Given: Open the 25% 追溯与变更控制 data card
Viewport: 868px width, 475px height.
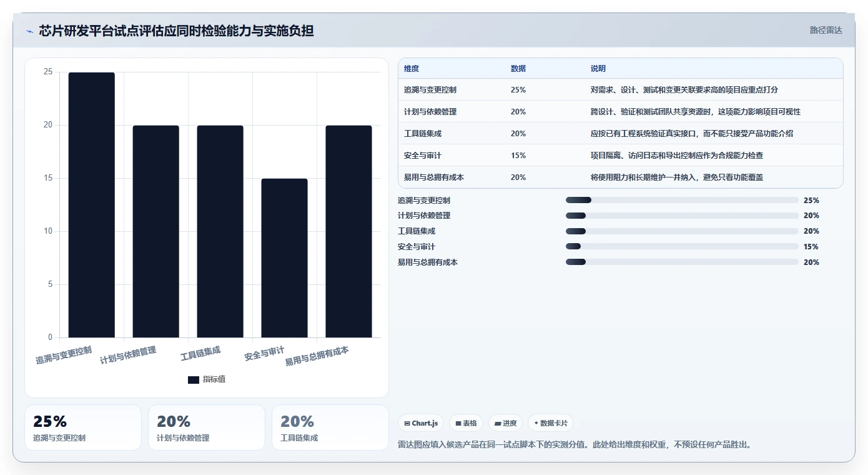Looking at the screenshot, I should [83, 427].
